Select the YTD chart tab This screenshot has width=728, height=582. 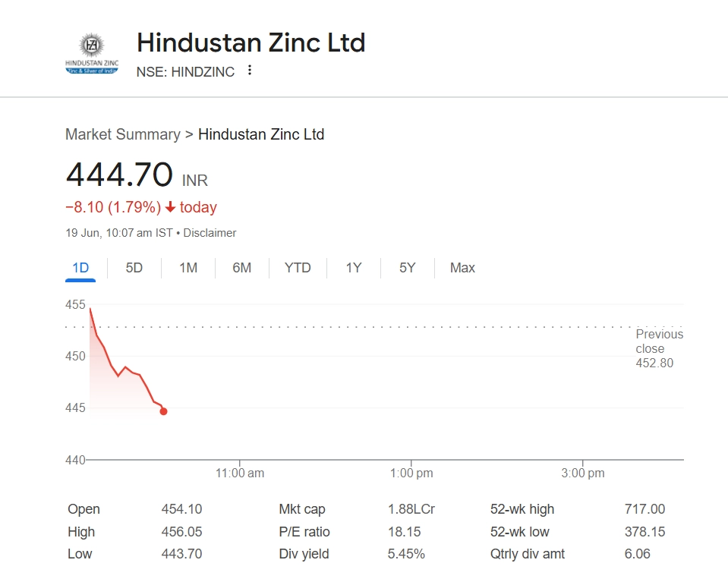coord(298,268)
